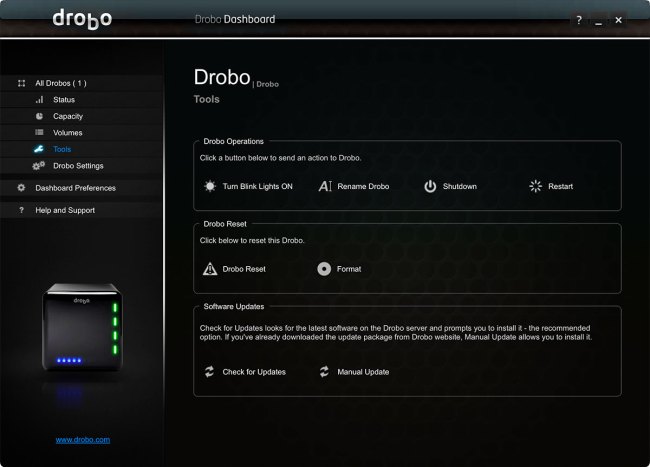Click the Drobo Reset warning triangle icon

(x=210, y=269)
